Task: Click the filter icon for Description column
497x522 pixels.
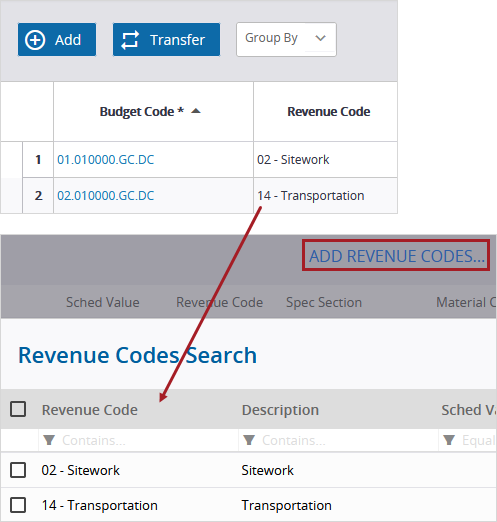Action: click(x=249, y=440)
